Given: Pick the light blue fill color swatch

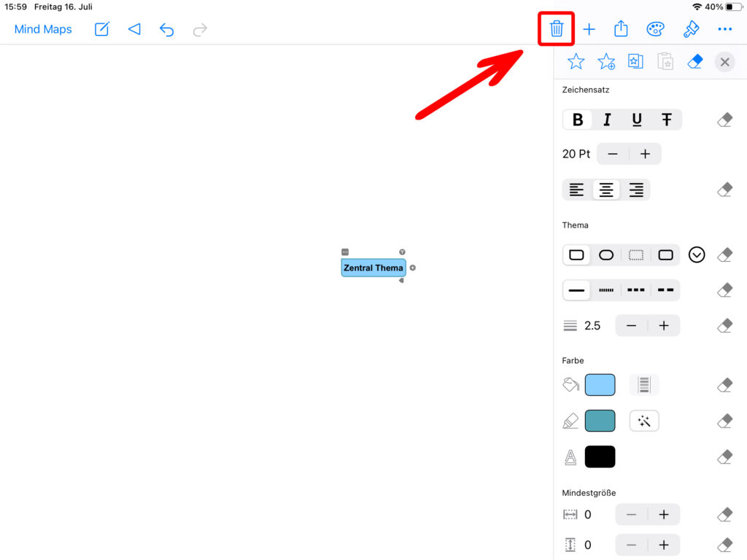Looking at the screenshot, I should tap(600, 385).
